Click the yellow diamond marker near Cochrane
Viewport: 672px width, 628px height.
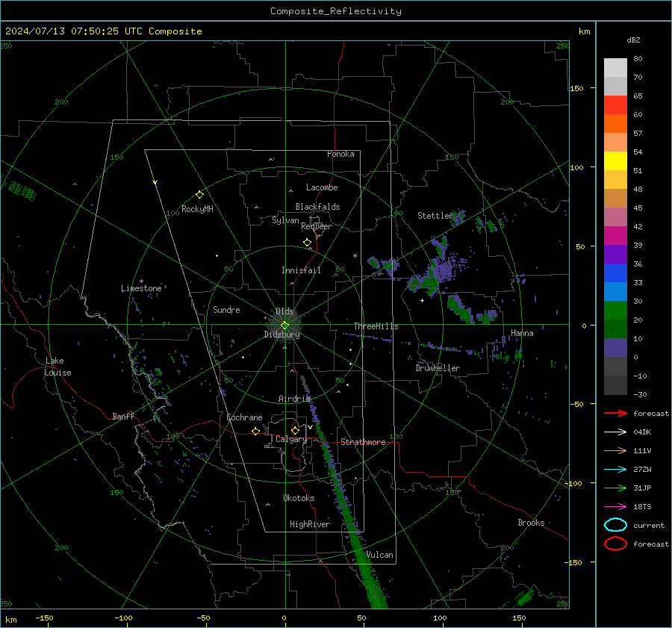256,431
